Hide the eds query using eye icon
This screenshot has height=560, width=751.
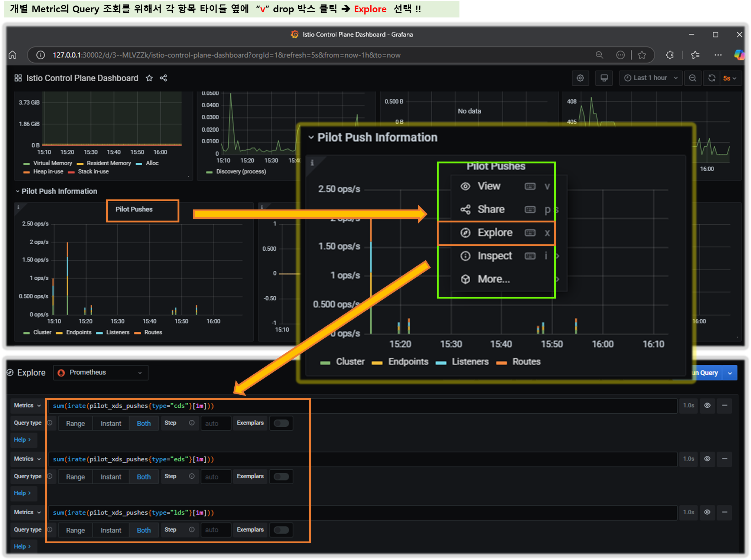707,459
